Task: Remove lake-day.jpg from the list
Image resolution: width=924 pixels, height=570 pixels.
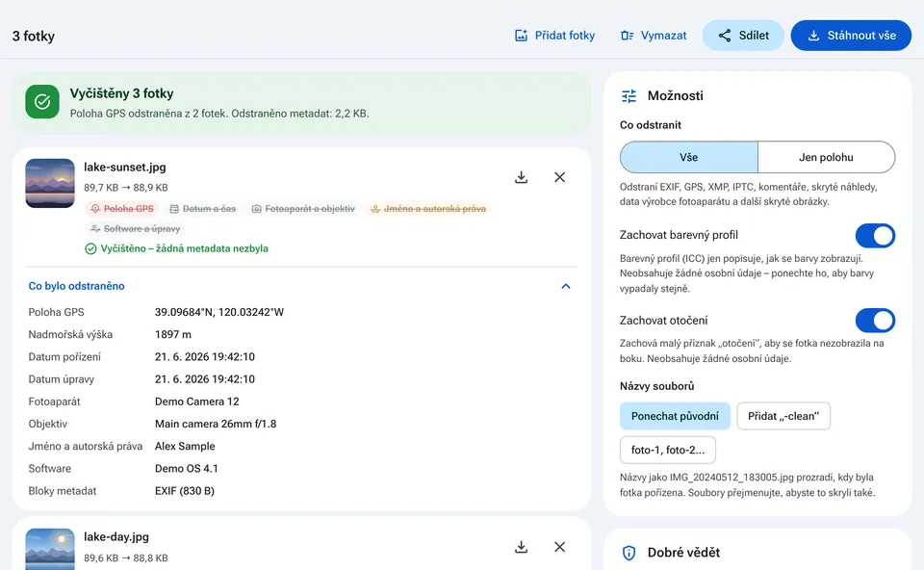Action: 560,547
